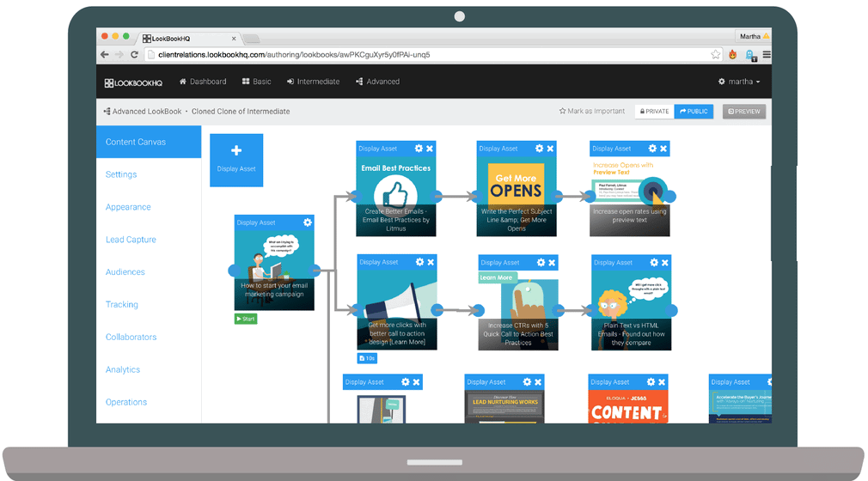
Task: Remove the Email Best Practices card
Action: point(430,149)
